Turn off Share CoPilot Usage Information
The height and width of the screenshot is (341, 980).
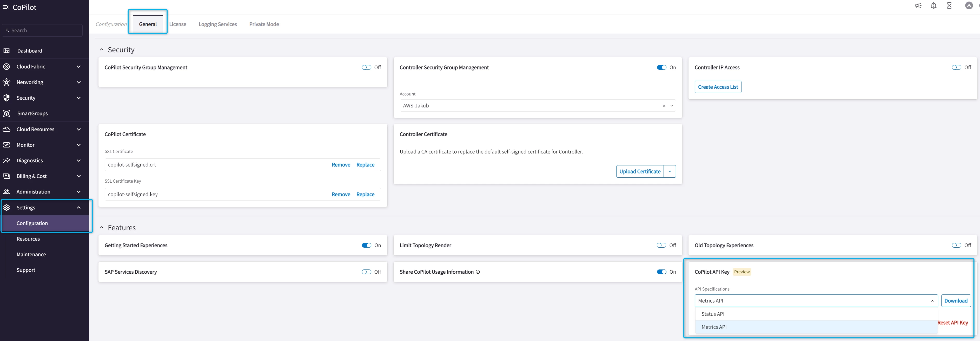tap(661, 272)
